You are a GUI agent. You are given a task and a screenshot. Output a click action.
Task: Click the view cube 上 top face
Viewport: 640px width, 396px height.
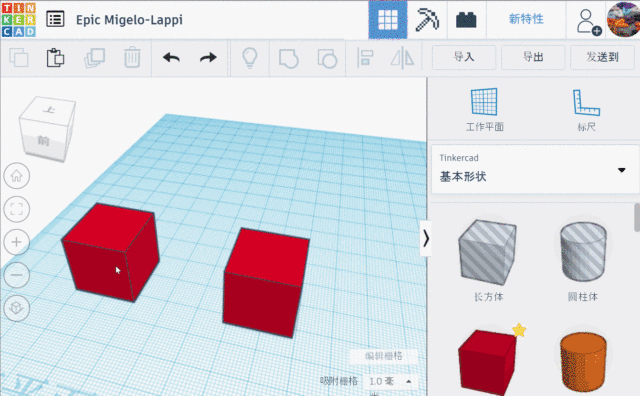(50, 110)
